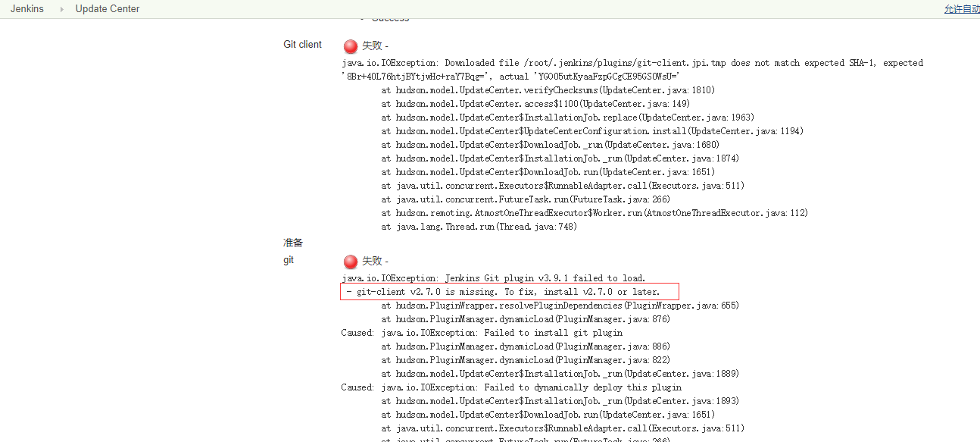Viewport: 980px width, 442px height.
Task: Click the InstallationJob._run line 1893 trace
Action: pos(560,401)
